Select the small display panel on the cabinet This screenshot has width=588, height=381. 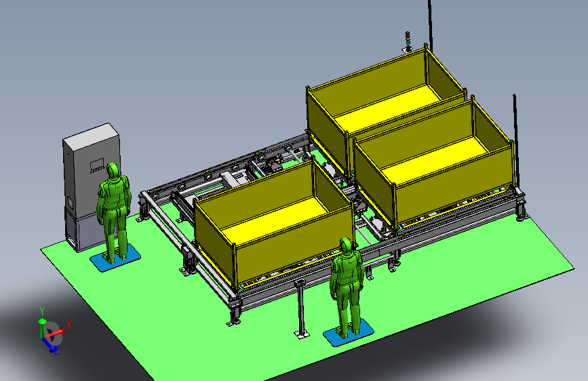coord(97,165)
